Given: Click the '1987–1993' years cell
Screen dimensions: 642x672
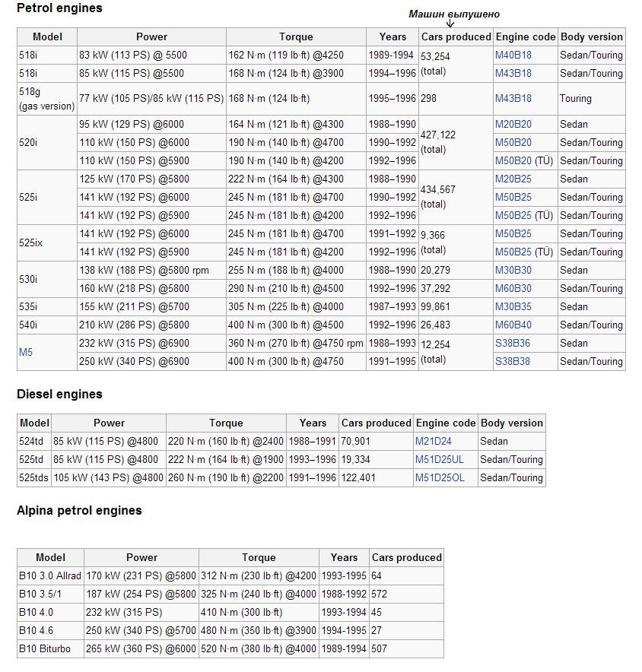Looking at the screenshot, I should point(393,307).
